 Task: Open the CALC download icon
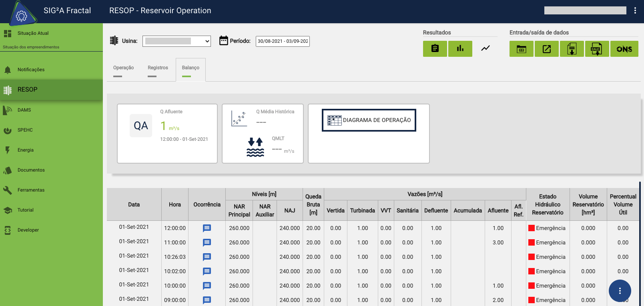596,49
